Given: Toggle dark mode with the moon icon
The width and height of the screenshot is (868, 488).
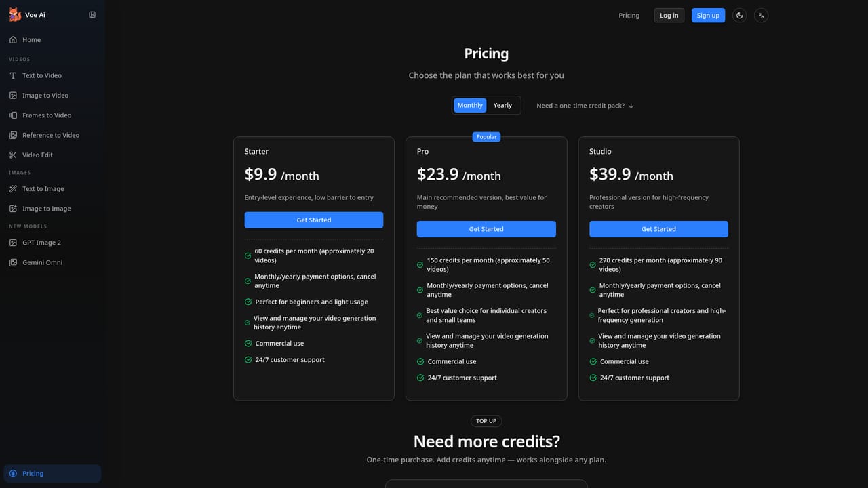Looking at the screenshot, I should coord(739,16).
